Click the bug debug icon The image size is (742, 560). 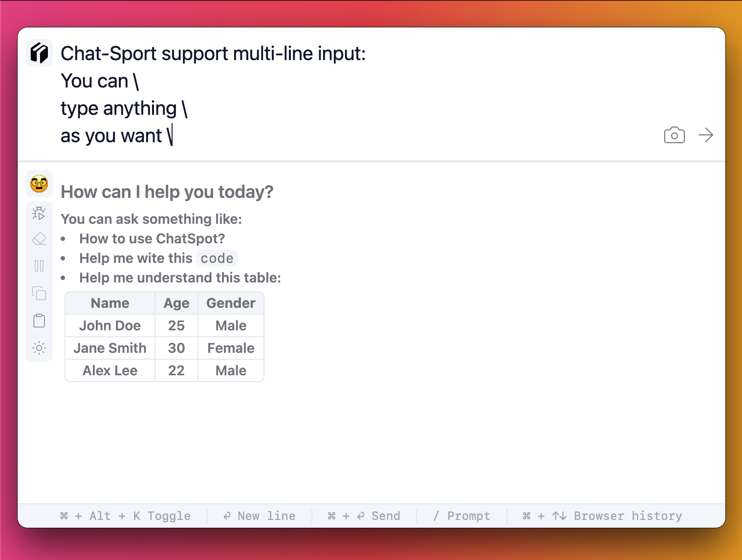point(39,213)
